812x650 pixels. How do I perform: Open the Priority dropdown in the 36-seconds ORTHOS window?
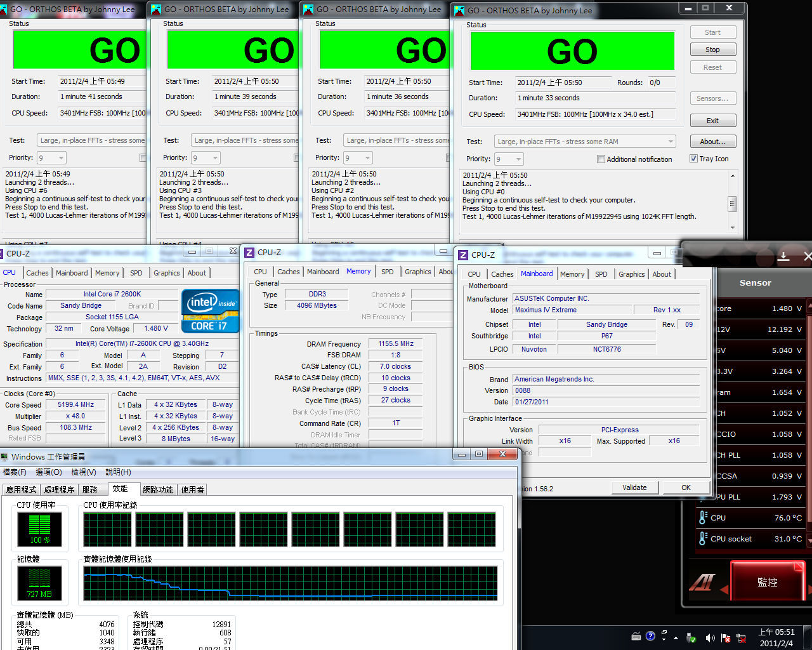tap(358, 158)
